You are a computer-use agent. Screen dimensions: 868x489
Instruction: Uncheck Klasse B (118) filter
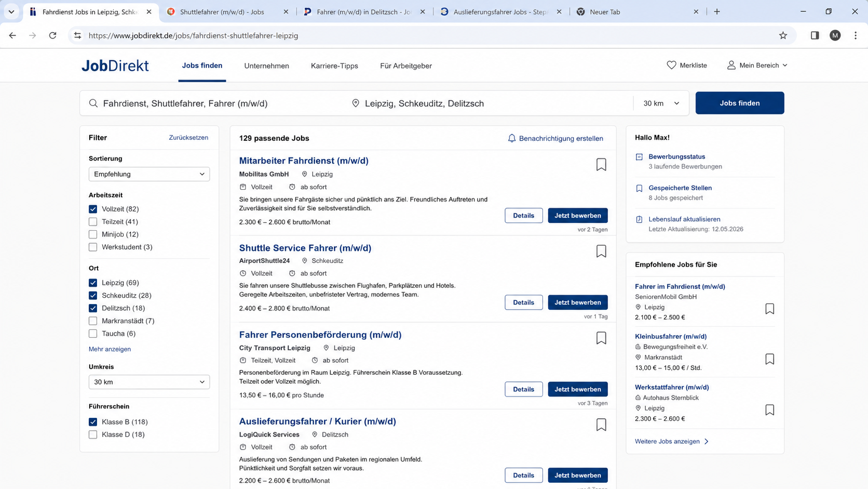coord(93,422)
